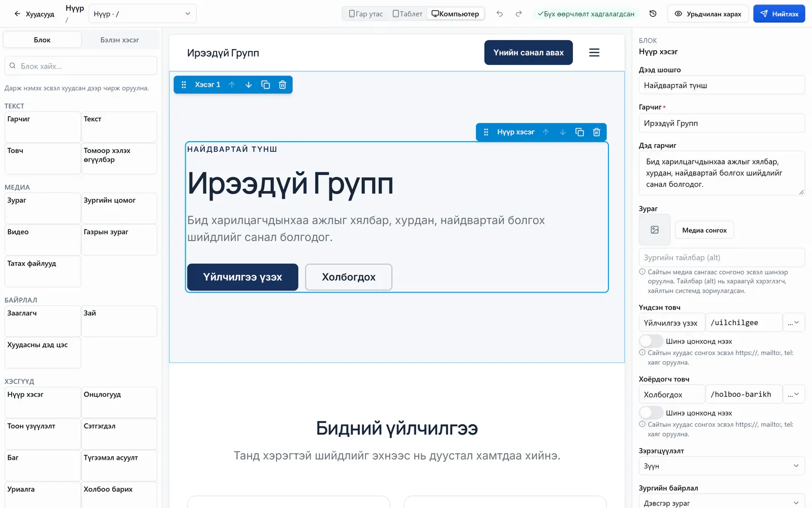Viewport: 812px width, 508px height.
Task: Expand link options for /holboo-barikh
Action: tap(794, 394)
